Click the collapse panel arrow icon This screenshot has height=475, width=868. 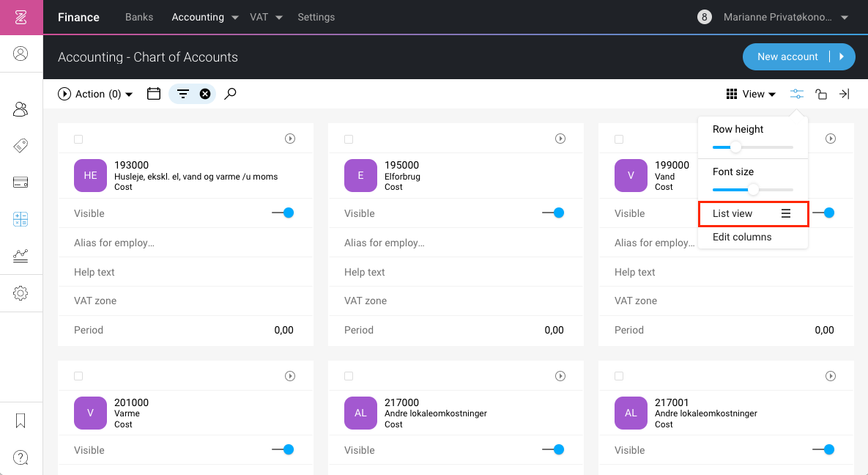pyautogui.click(x=844, y=94)
